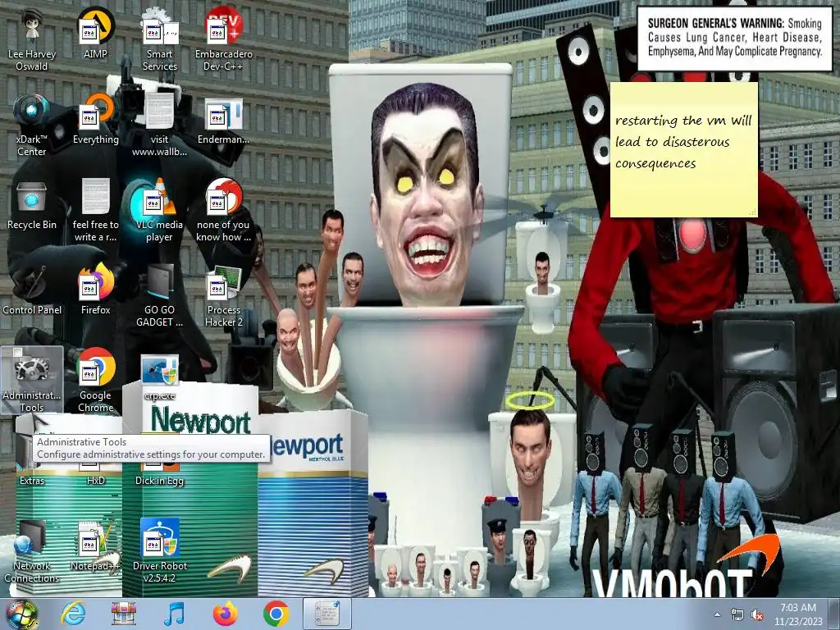Image resolution: width=840 pixels, height=630 pixels.
Task: Open the storefront icon pinned on taskbar
Action: (124, 614)
